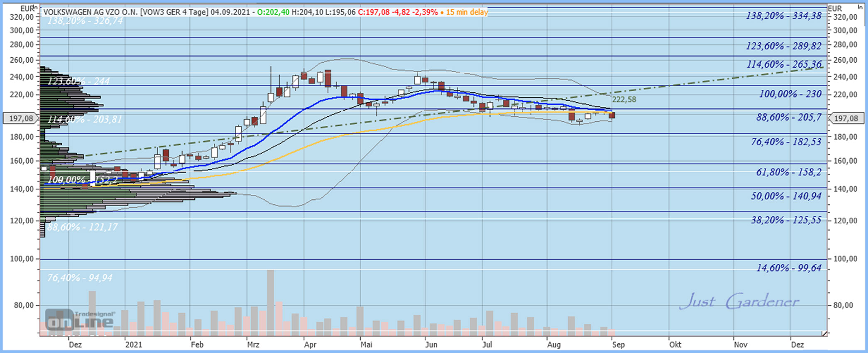Click the close value C:197,08 in header
Image resolution: width=868 pixels, height=353 pixels.
tap(374, 12)
